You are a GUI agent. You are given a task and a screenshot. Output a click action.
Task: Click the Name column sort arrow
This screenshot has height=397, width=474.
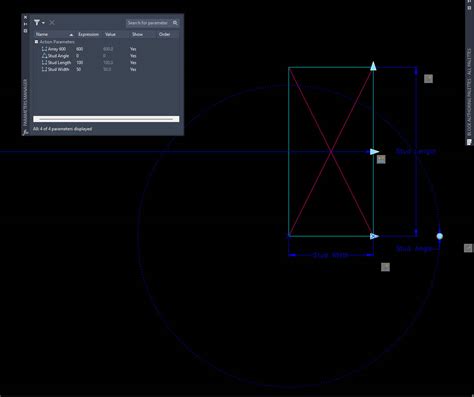[71, 35]
